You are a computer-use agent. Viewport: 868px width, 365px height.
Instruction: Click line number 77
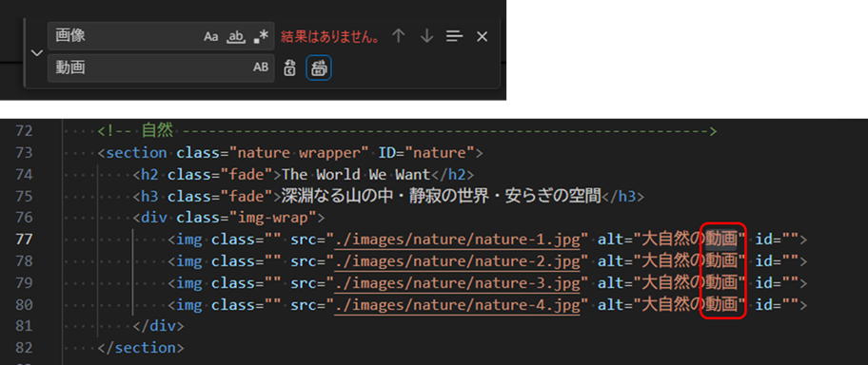(24, 240)
